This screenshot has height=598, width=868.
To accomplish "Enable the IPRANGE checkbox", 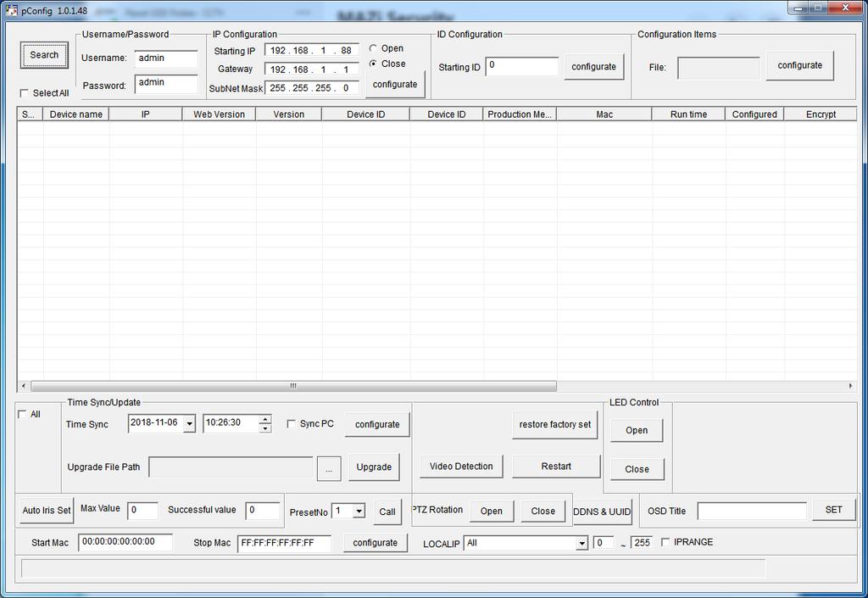I will click(x=665, y=542).
